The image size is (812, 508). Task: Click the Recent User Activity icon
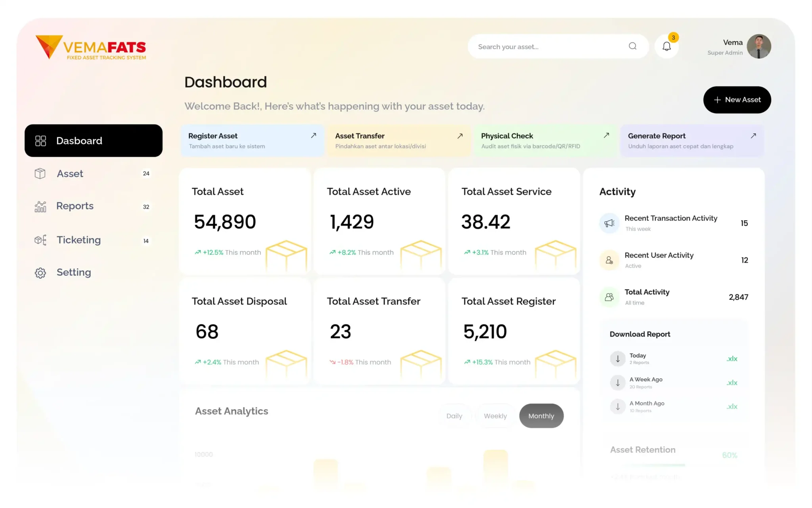(609, 260)
